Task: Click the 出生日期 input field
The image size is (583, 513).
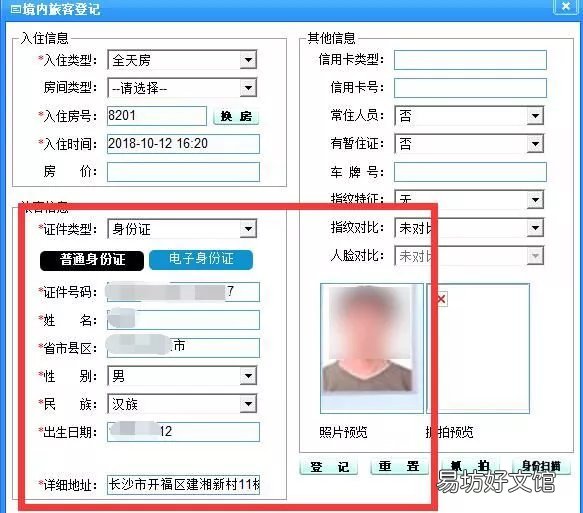Action: 183,432
